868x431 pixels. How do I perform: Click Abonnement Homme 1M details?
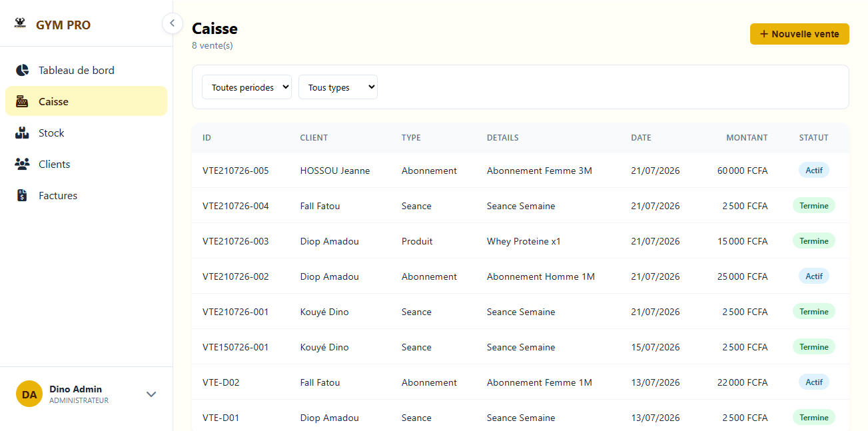point(541,276)
